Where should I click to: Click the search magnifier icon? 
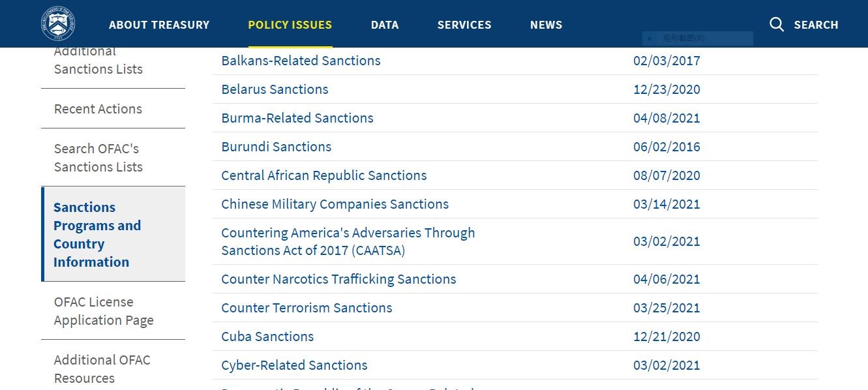pyautogui.click(x=777, y=25)
